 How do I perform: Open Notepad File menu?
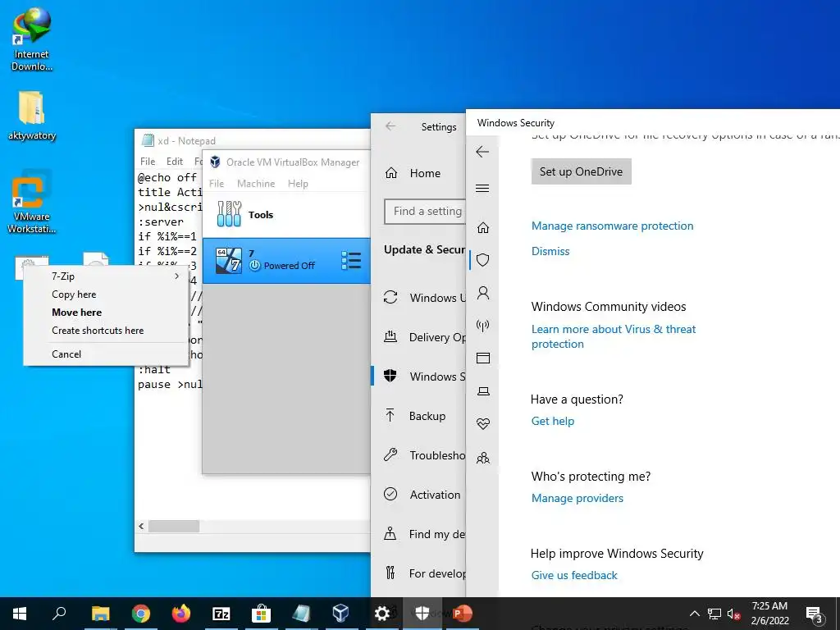pos(148,162)
